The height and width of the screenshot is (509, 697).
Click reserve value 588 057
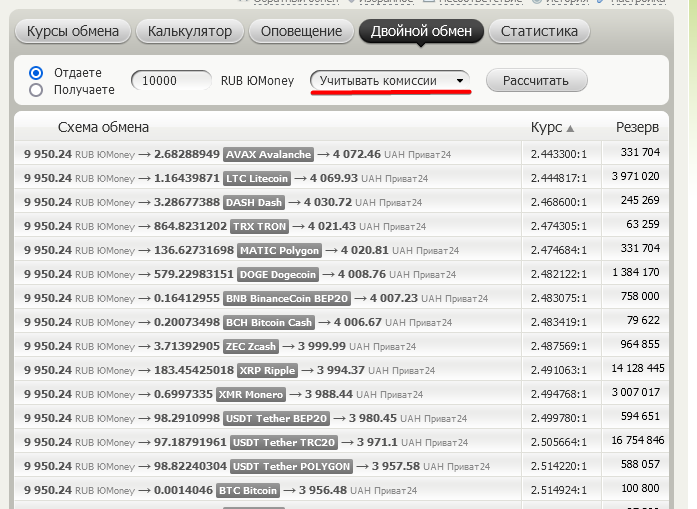640,464
